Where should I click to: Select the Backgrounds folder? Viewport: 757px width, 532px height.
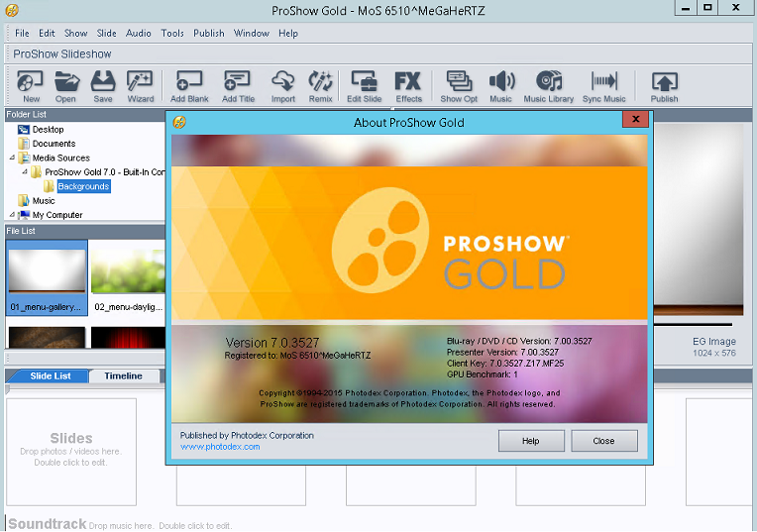83,186
